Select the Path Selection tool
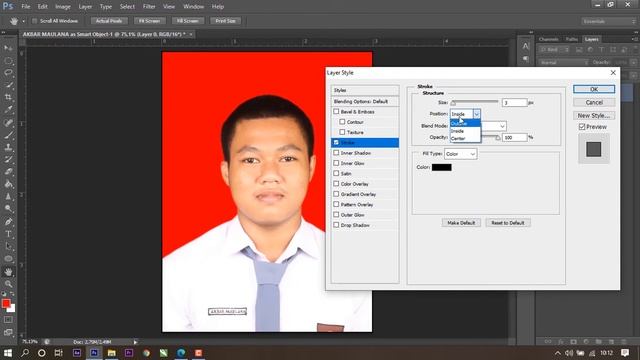This screenshot has width=640, height=360. click(8, 246)
